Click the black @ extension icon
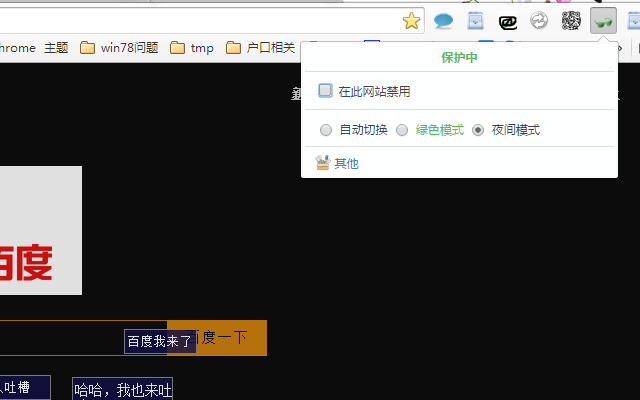 508,22
